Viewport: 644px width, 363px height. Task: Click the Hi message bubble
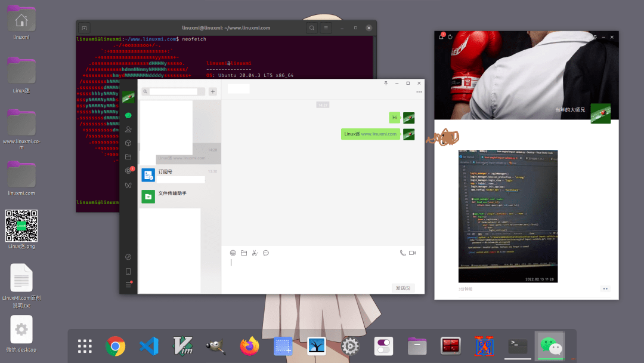click(x=394, y=118)
